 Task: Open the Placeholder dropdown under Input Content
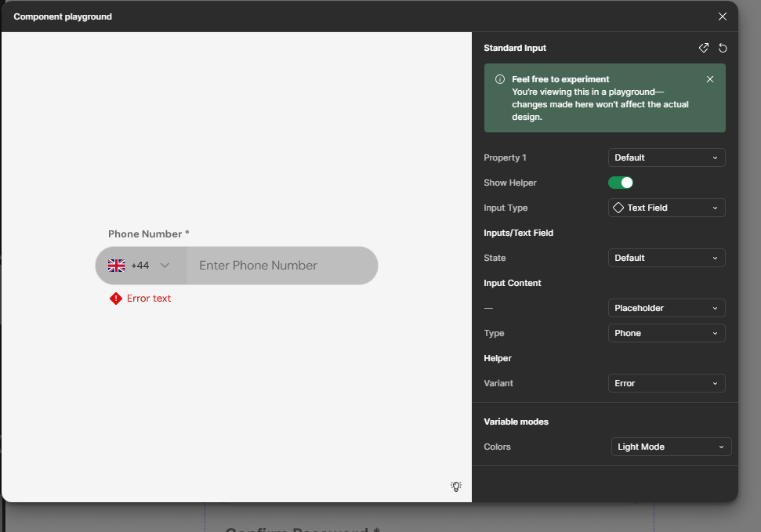[x=666, y=308]
